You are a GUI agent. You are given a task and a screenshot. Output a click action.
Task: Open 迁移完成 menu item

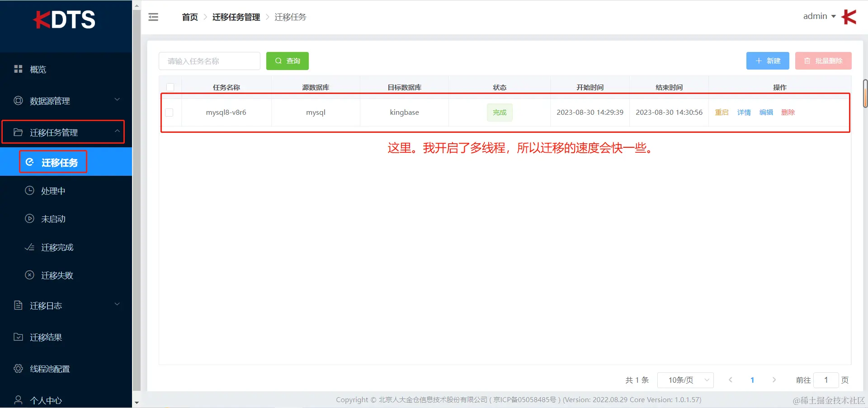(66, 247)
